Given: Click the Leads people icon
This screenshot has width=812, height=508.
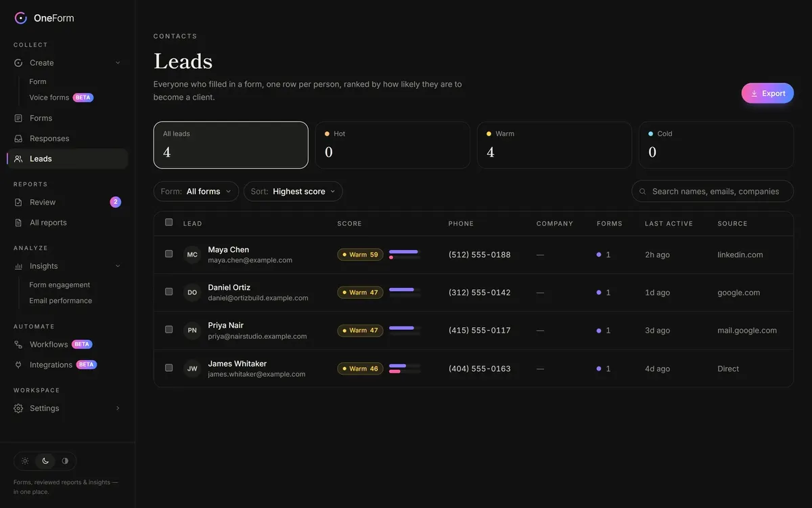Looking at the screenshot, I should (18, 158).
